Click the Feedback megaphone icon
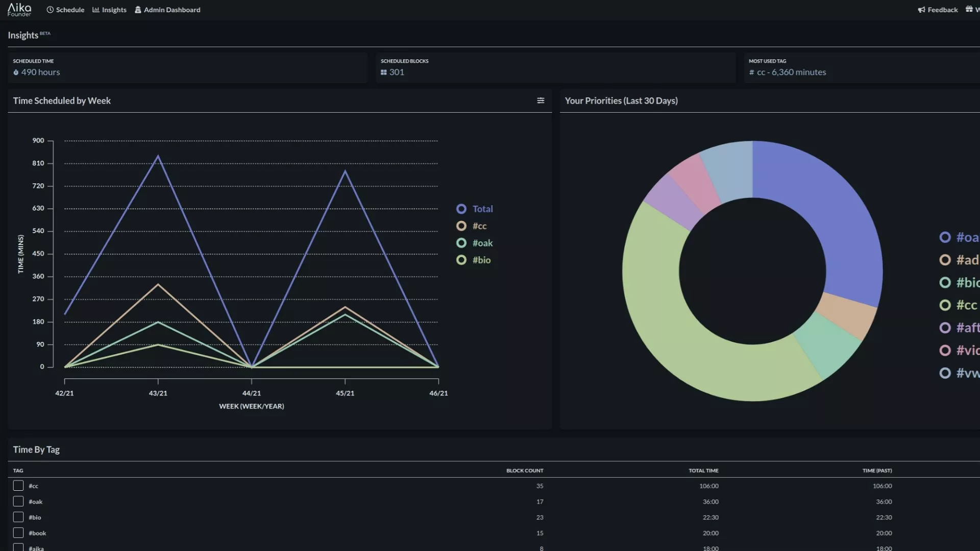The image size is (980, 551). click(x=921, y=10)
